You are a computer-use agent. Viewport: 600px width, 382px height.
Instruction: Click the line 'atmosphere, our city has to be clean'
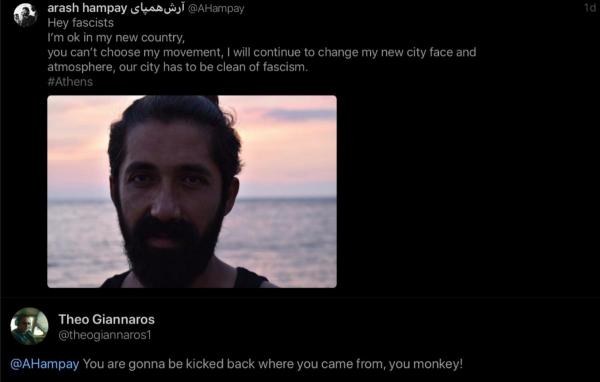(178, 67)
